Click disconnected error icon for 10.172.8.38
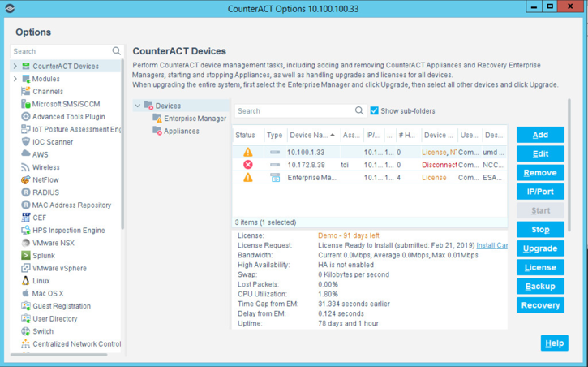 tap(248, 164)
